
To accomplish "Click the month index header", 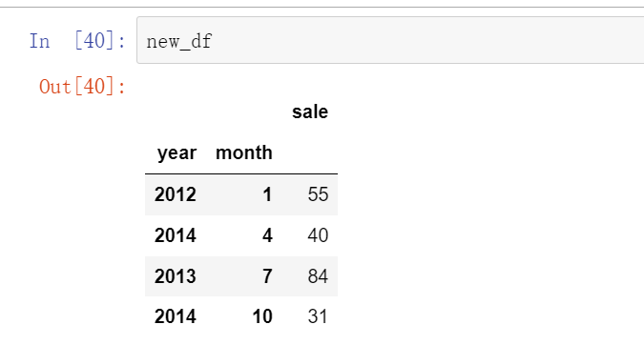I will (244, 153).
